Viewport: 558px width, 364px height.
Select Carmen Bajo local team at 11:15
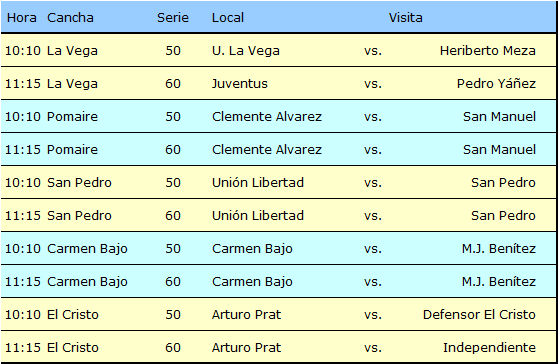coord(252,282)
